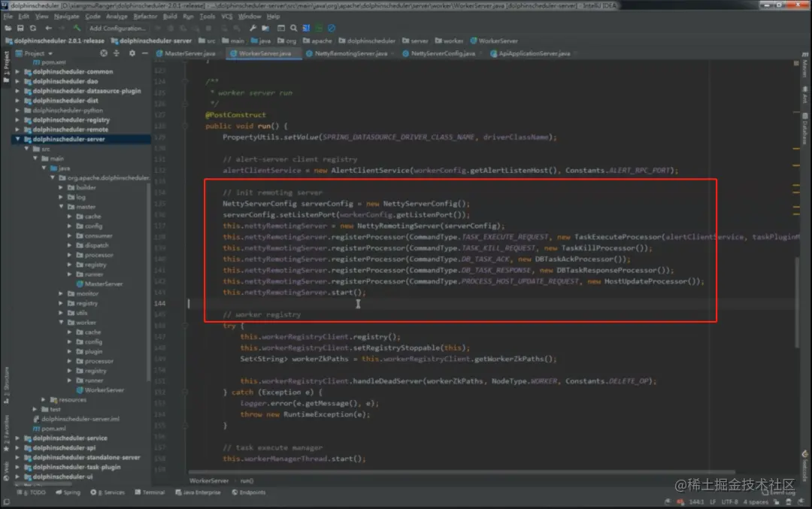
Task: Open the Endpoints tool window
Action: tap(249, 492)
